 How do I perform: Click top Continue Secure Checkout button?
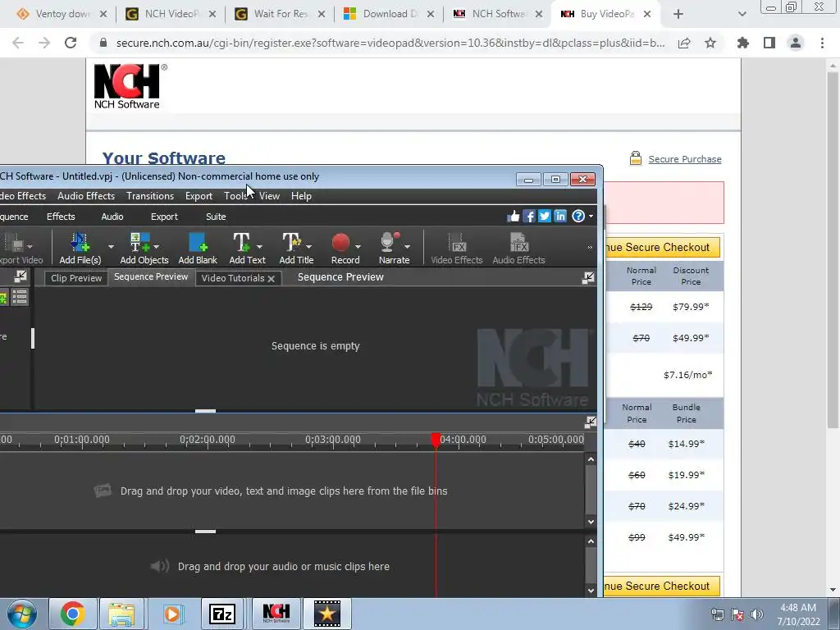662,248
